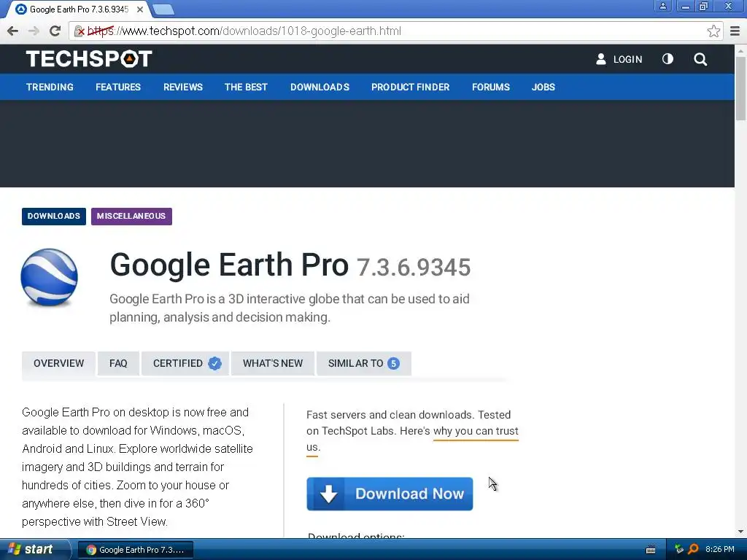Switch to the SIMILAR TO tab
Screen dimensions: 747x560
[x=364, y=363]
